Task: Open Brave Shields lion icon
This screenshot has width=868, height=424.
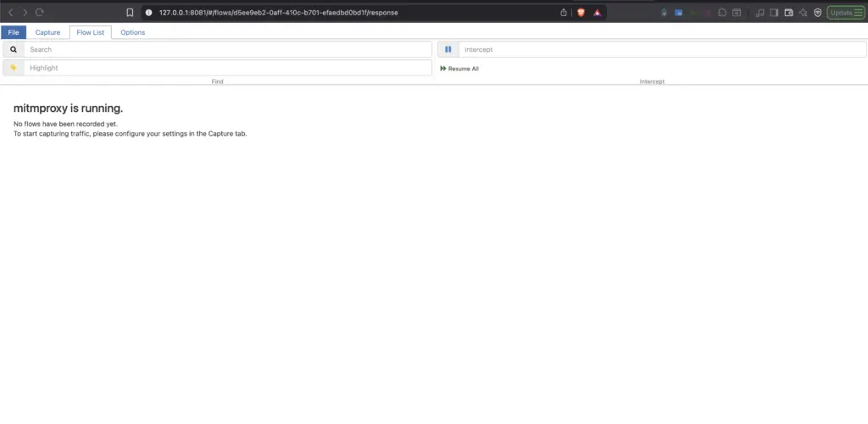Action: (581, 12)
